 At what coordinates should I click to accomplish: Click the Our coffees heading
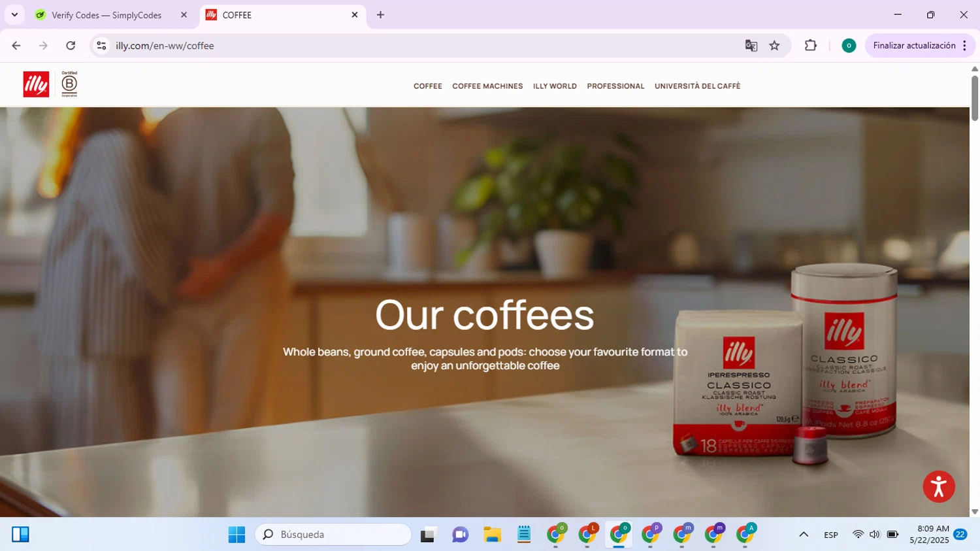485,315
